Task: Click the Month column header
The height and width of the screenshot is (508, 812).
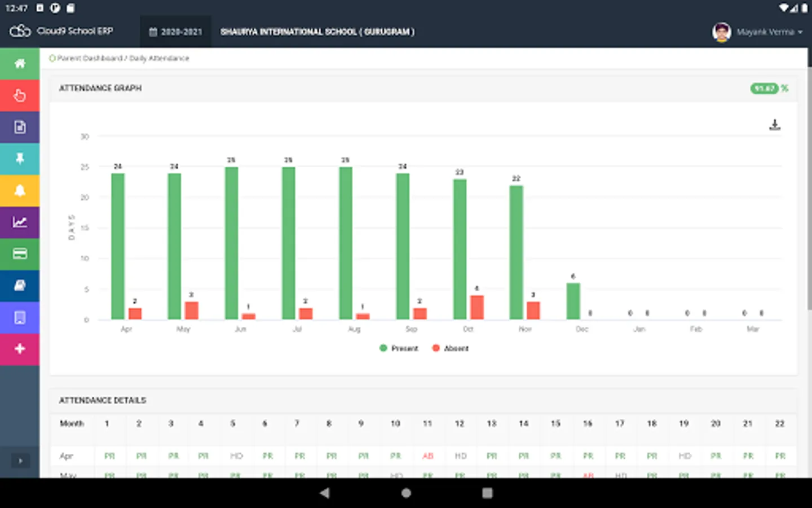Action: click(x=72, y=423)
